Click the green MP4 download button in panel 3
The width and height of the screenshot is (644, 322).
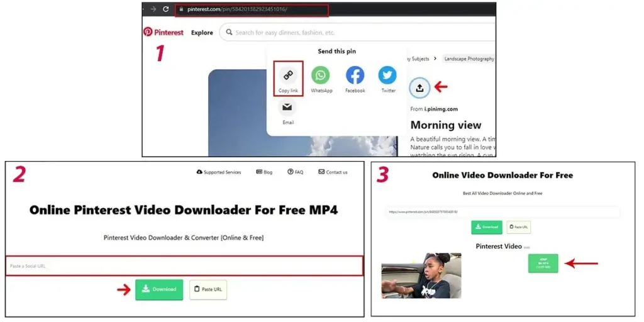click(543, 264)
